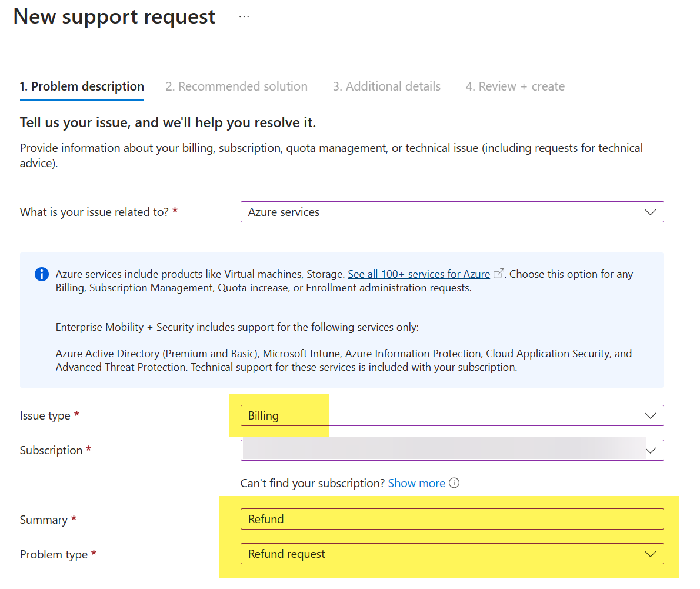Open the Subscription combo box
Screen dimensions: 700x589
452,450
